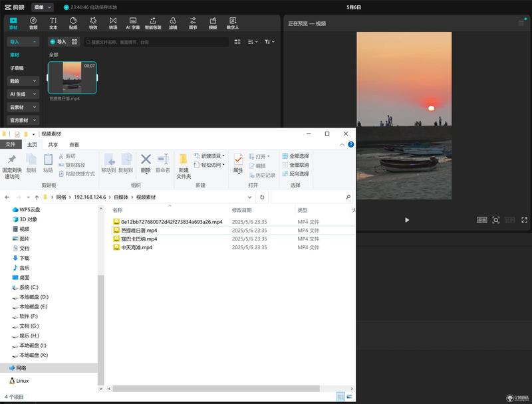Open the 贴纸 stickers panel
Screen dimensions: 532x404
73,23
